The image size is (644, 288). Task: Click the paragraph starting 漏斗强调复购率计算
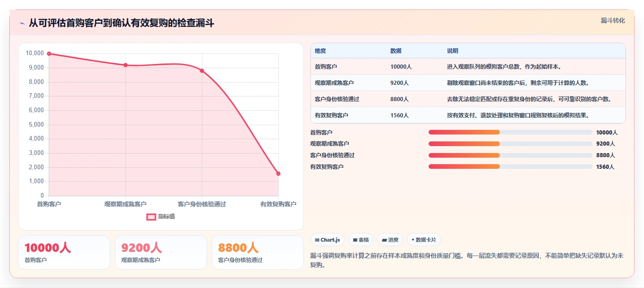(467, 260)
